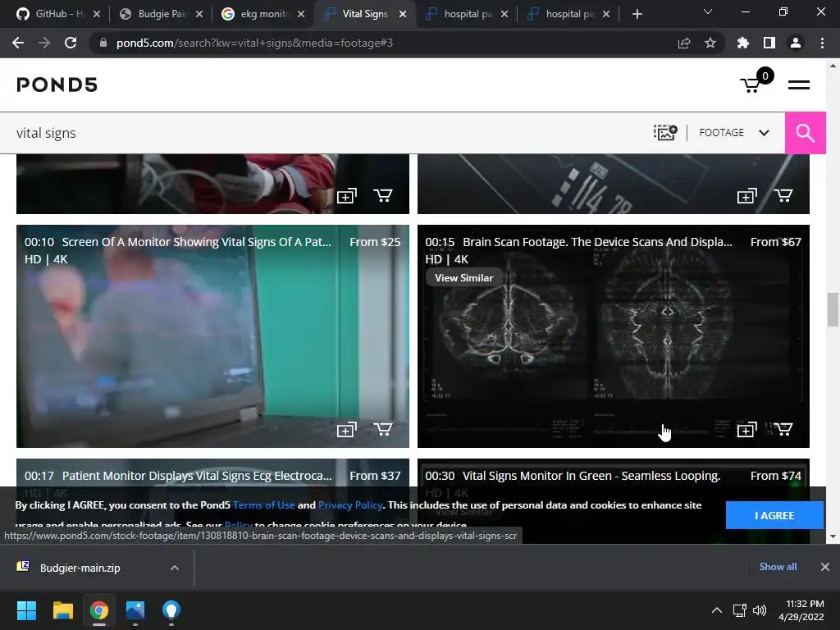Open the lightbulb Tips app in the taskbar

171,610
